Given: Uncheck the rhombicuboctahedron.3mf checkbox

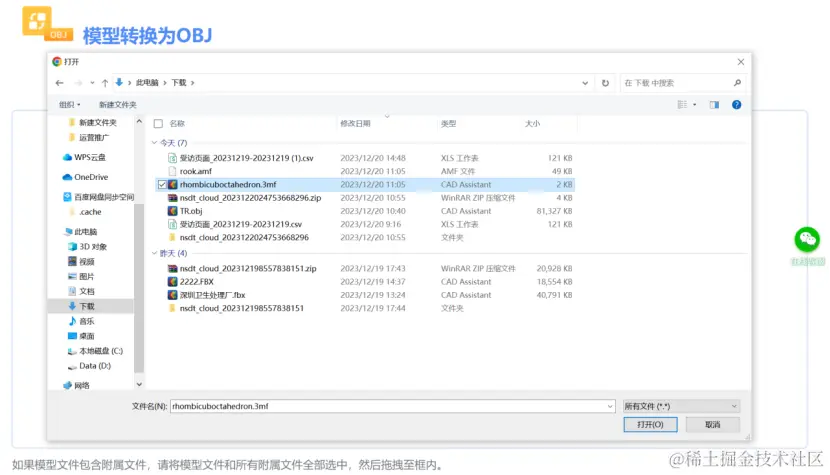Looking at the screenshot, I should (162, 185).
